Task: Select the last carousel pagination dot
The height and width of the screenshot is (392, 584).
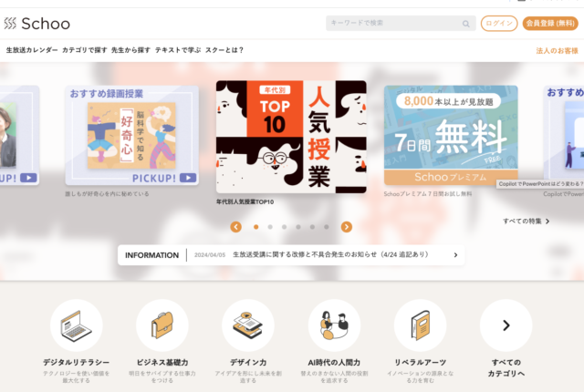Action: 327,227
